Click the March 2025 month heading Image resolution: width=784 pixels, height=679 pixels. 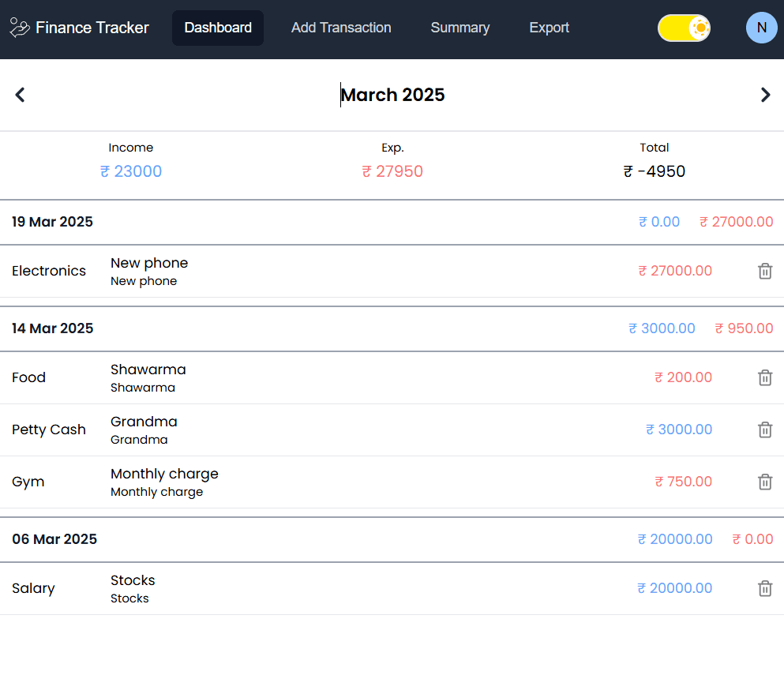[x=392, y=95]
